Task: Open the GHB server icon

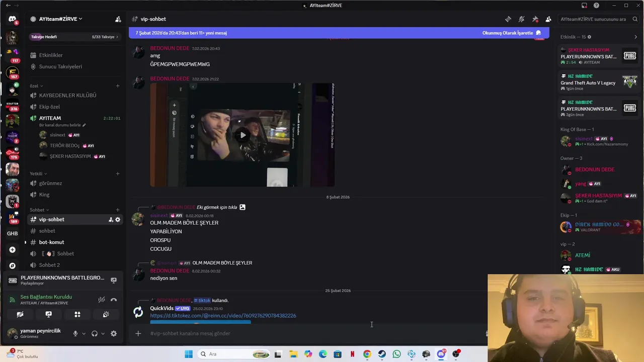Action: coord(13,234)
